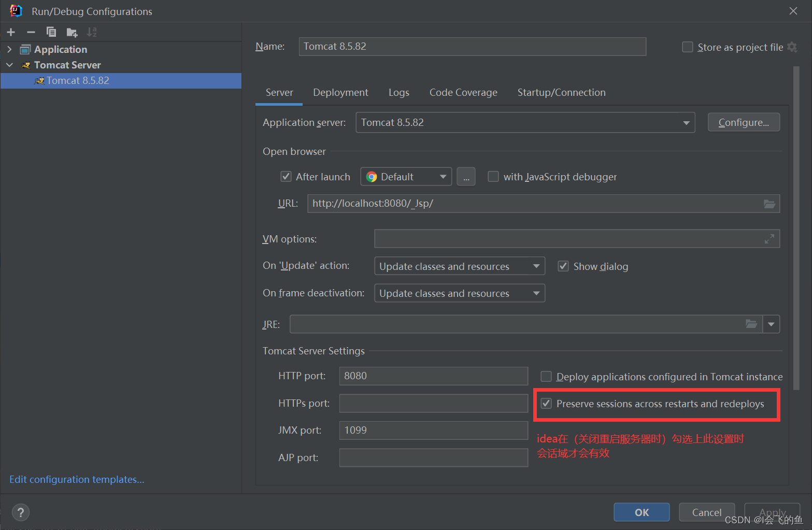812x530 pixels.
Task: Click the Name input field
Action: pyautogui.click(x=473, y=47)
